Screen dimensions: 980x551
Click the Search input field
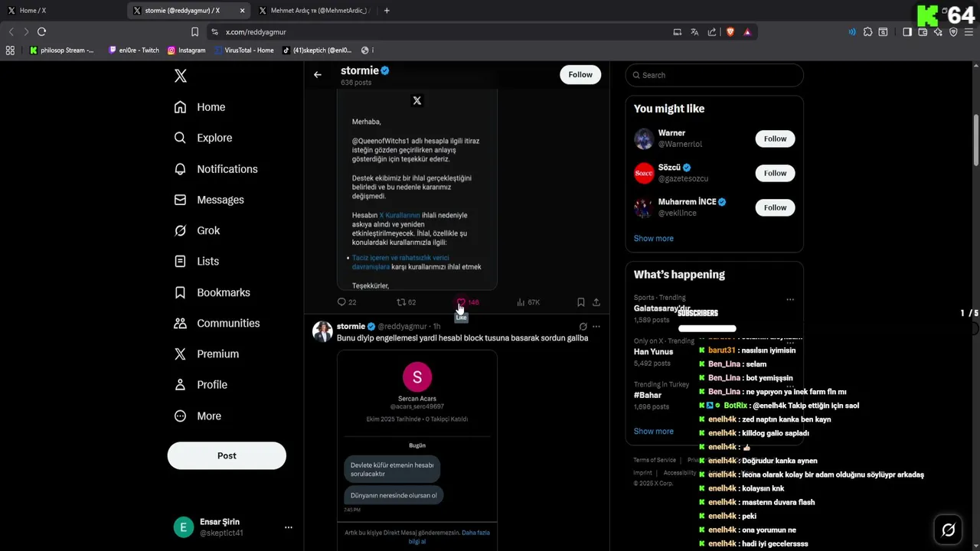click(x=714, y=75)
